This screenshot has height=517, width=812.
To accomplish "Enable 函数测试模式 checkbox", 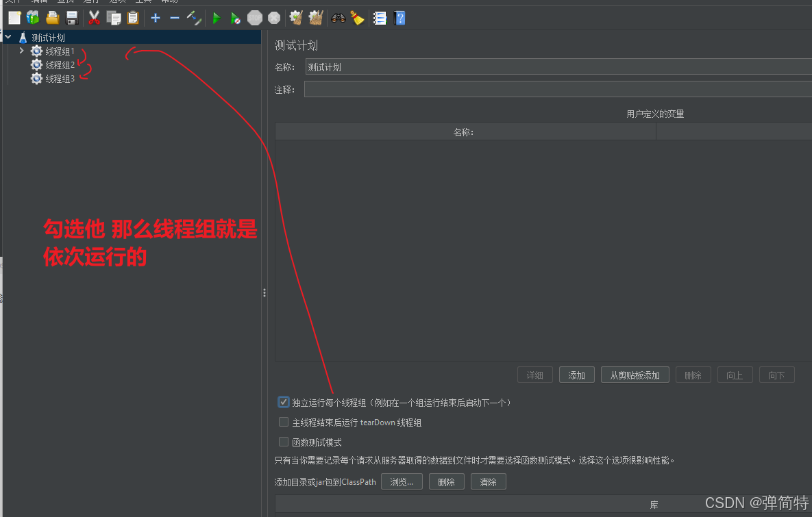I will 283,442.
